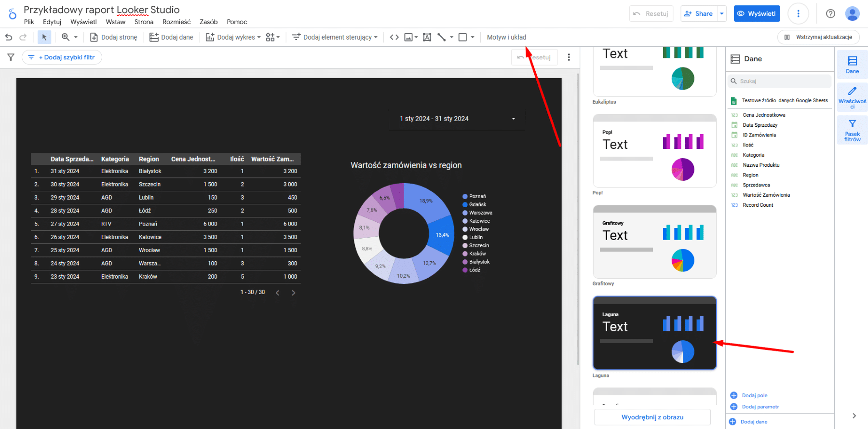Image resolution: width=868 pixels, height=429 pixels.
Task: Open zoom level dropdown arrow
Action: (x=76, y=37)
